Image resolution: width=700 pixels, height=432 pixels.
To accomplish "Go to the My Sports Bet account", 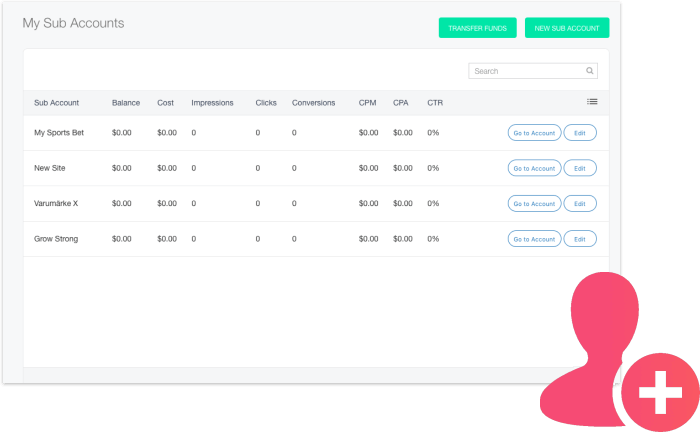I will tap(534, 133).
